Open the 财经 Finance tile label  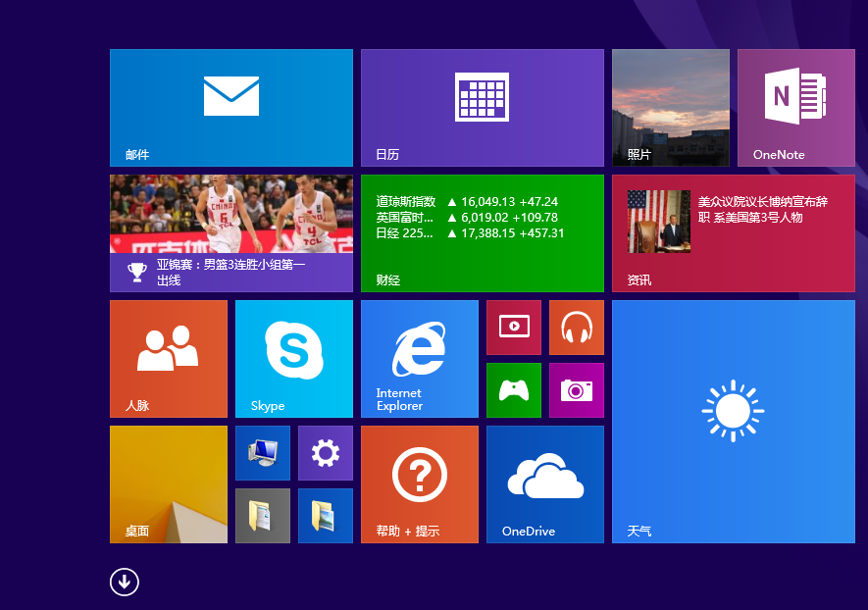point(388,280)
